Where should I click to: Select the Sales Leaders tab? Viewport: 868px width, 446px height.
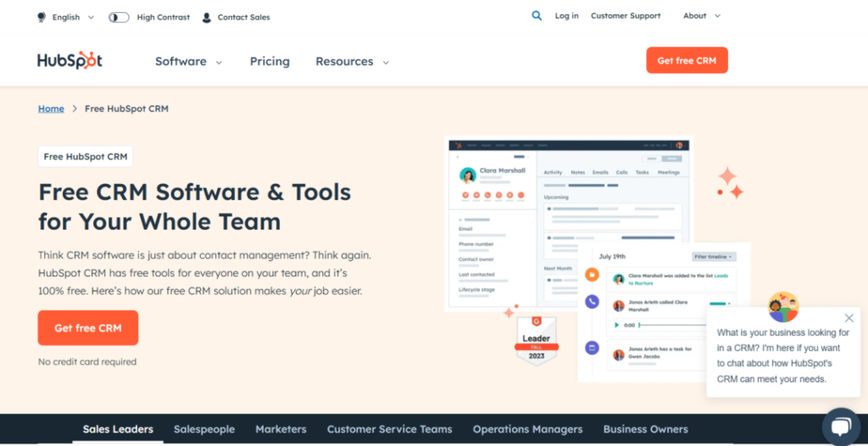pyautogui.click(x=118, y=429)
